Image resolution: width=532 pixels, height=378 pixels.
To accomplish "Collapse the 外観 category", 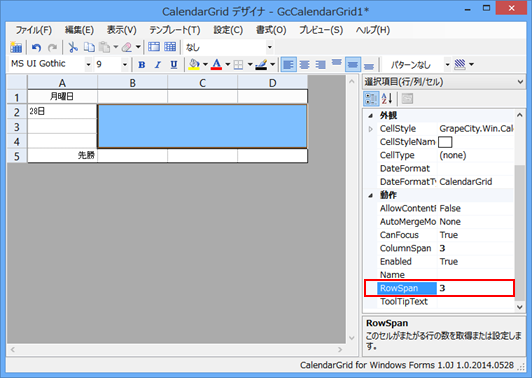I will tap(370, 116).
